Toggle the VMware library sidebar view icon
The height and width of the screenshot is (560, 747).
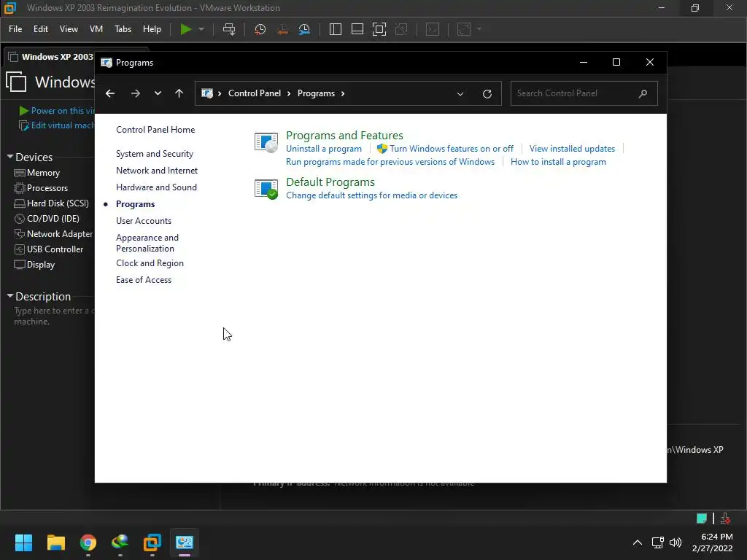[x=336, y=29]
